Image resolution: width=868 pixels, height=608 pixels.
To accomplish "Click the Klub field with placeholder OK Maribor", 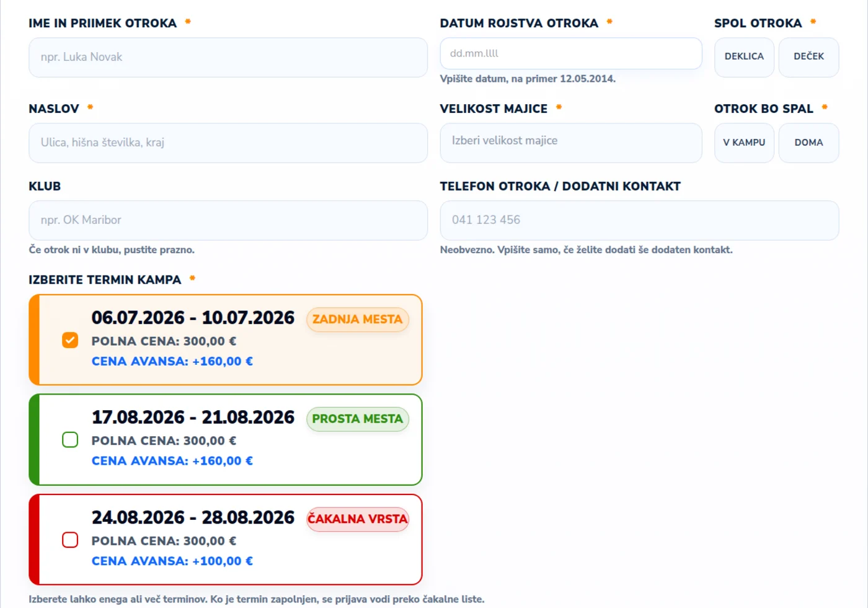I will (228, 220).
